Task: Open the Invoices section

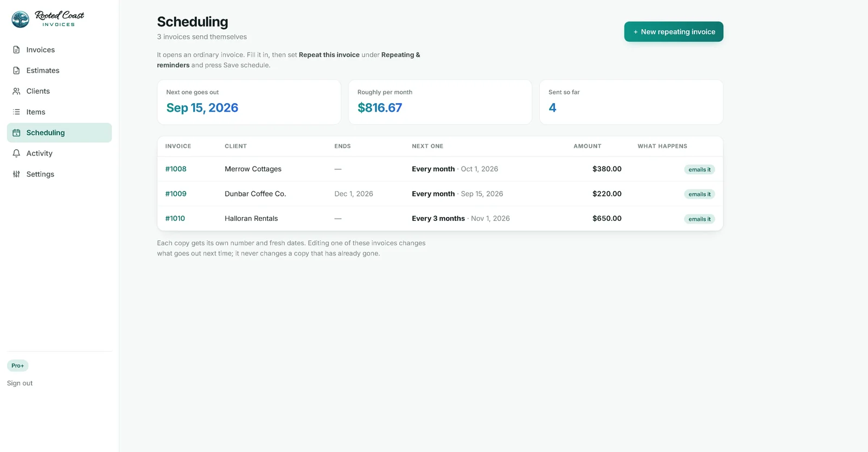Action: pyautogui.click(x=59, y=50)
